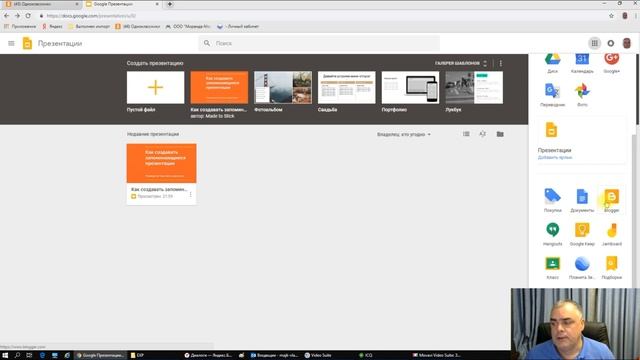This screenshot has width=640, height=360.
Task: Open the ICQ taskbar item
Action: tap(366, 356)
